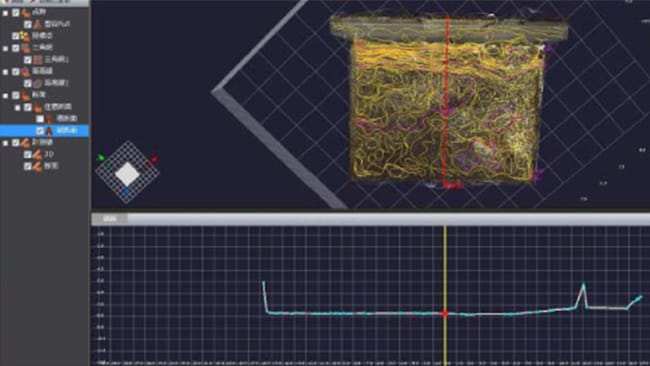Click the green axis arrow on the gizmo

click(x=101, y=158)
